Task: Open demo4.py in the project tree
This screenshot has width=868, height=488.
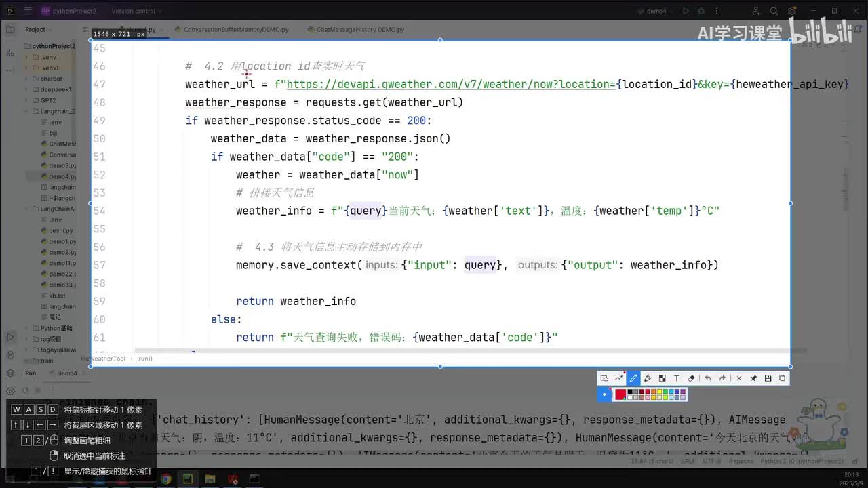Action: click(59, 176)
